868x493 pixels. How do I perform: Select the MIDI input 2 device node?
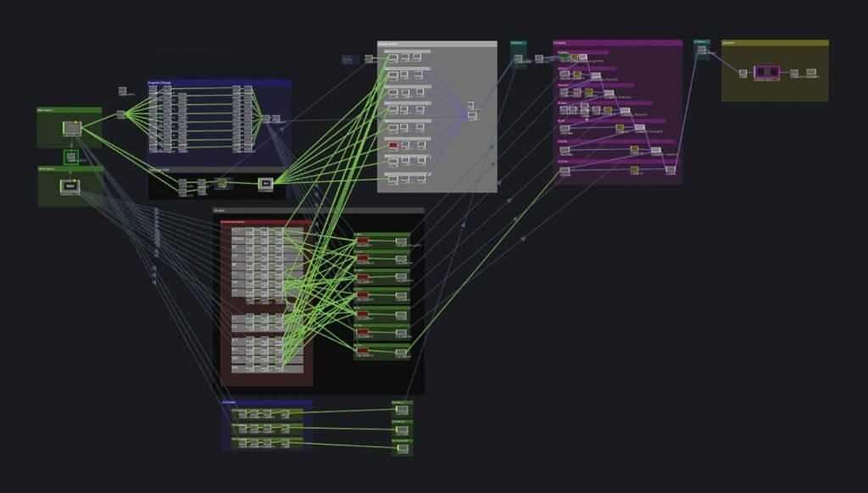[x=70, y=186]
